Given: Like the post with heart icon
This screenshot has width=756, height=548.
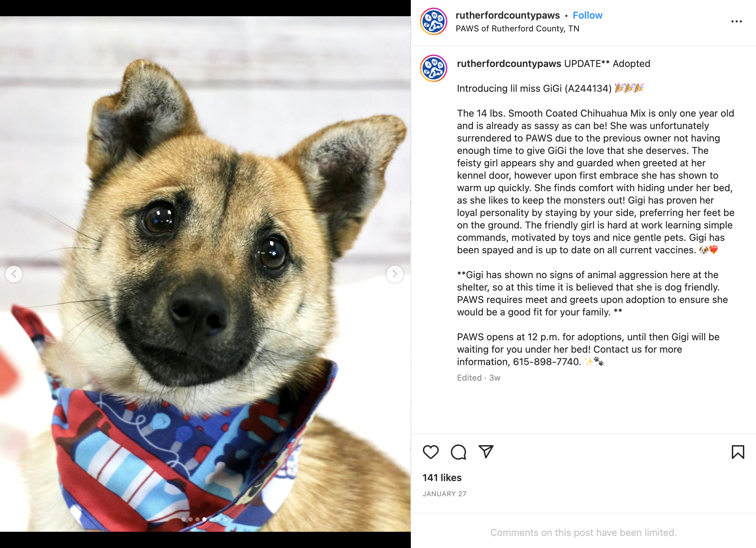Looking at the screenshot, I should 430,452.
